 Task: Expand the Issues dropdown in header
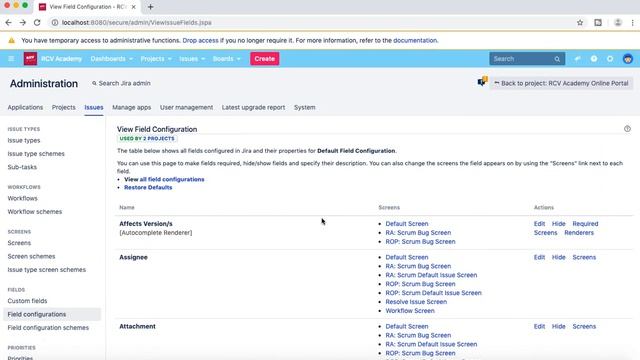click(x=192, y=59)
